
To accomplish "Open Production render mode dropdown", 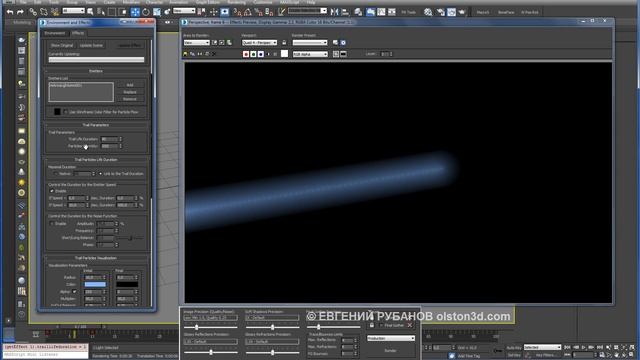I will [x=391, y=338].
